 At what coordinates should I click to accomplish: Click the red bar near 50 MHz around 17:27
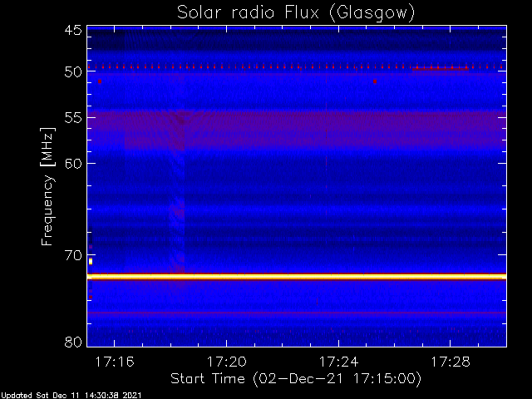[x=441, y=68]
